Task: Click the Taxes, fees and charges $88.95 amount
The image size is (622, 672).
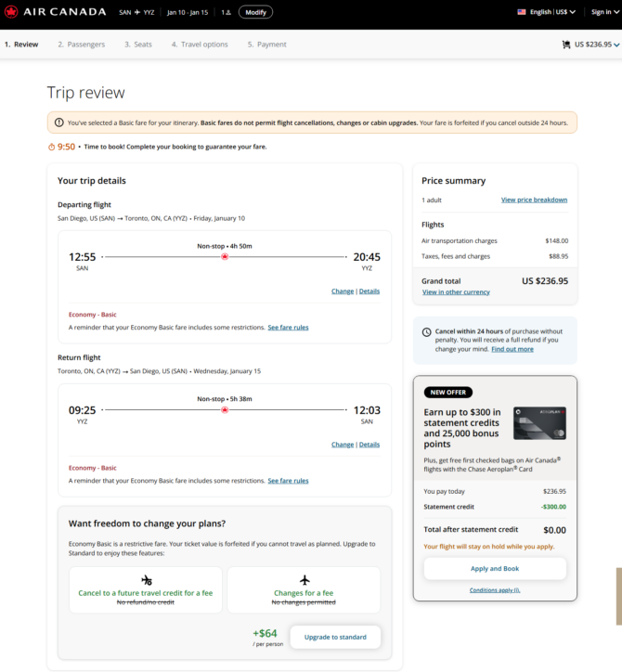Action: pyautogui.click(x=559, y=256)
